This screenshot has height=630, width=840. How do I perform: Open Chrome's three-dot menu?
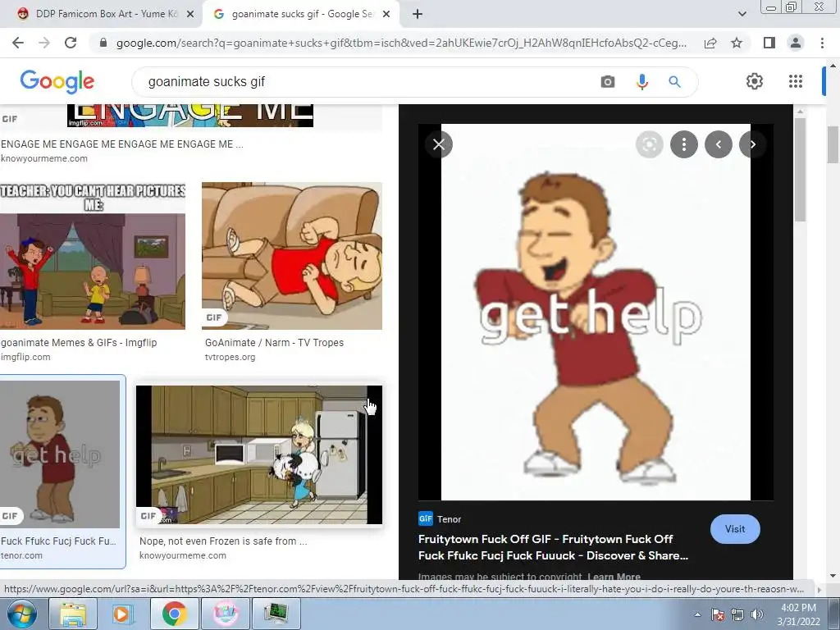822,43
